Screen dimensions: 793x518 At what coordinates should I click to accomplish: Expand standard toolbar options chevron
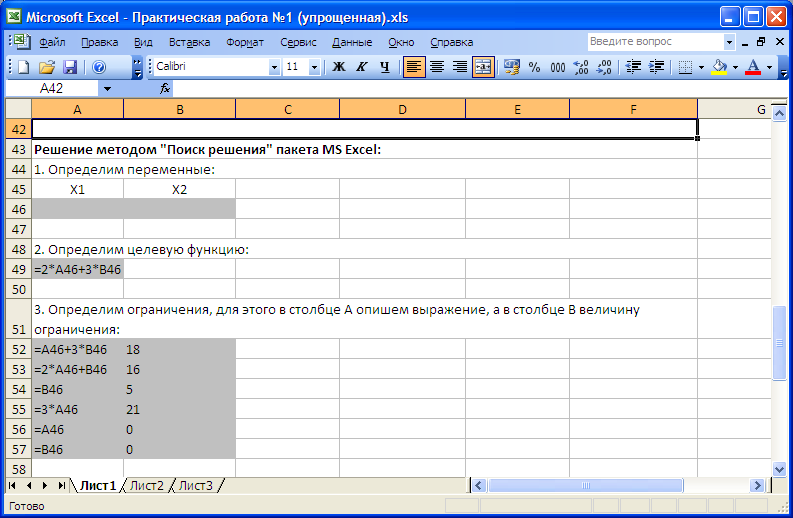click(137, 67)
